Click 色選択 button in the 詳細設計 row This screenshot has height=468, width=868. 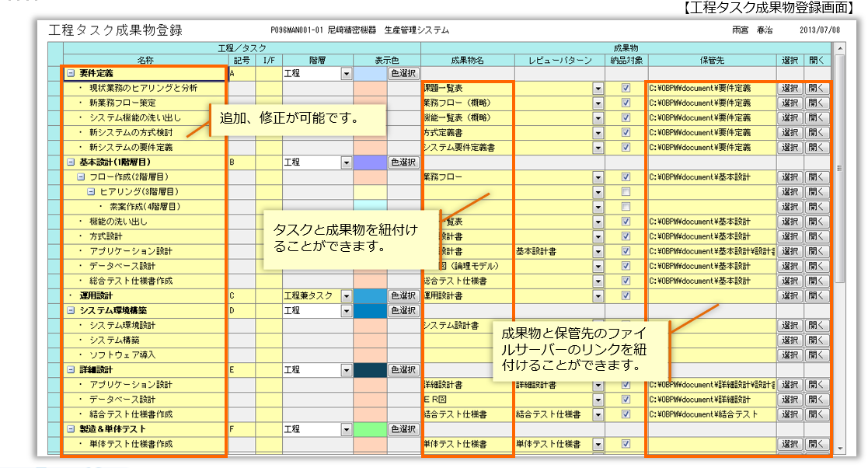click(403, 370)
